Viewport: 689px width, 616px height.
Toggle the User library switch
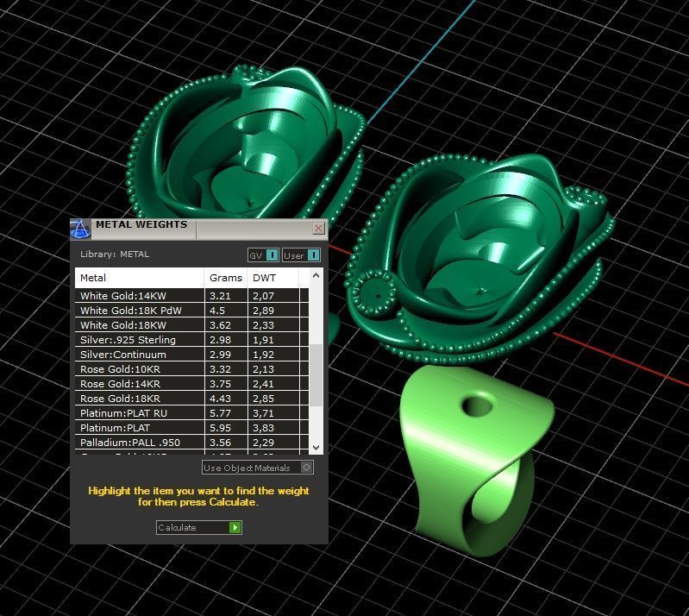[301, 255]
